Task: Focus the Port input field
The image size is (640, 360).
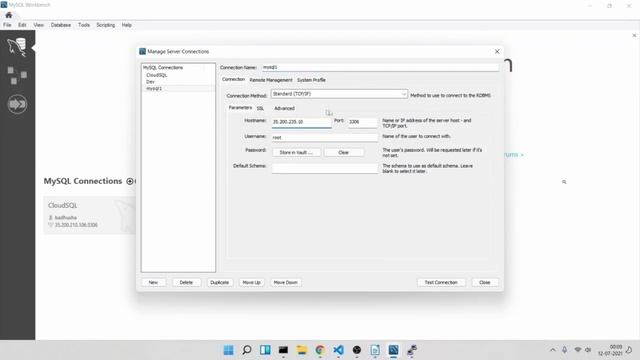Action: click(362, 122)
